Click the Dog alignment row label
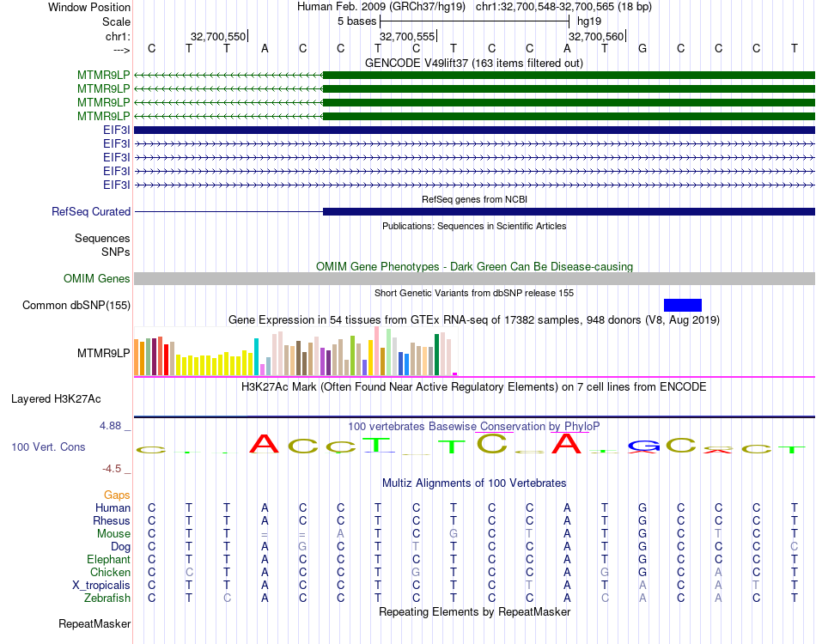This screenshot has width=816, height=644. [x=120, y=547]
